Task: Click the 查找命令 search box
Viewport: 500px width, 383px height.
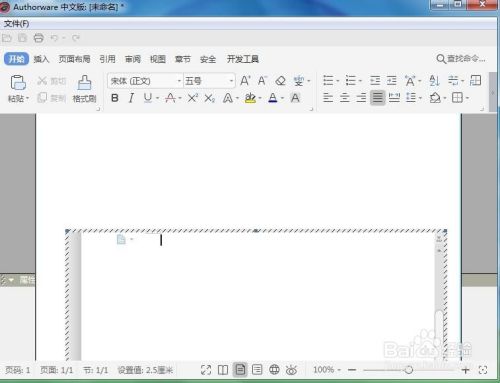Action: click(x=461, y=59)
